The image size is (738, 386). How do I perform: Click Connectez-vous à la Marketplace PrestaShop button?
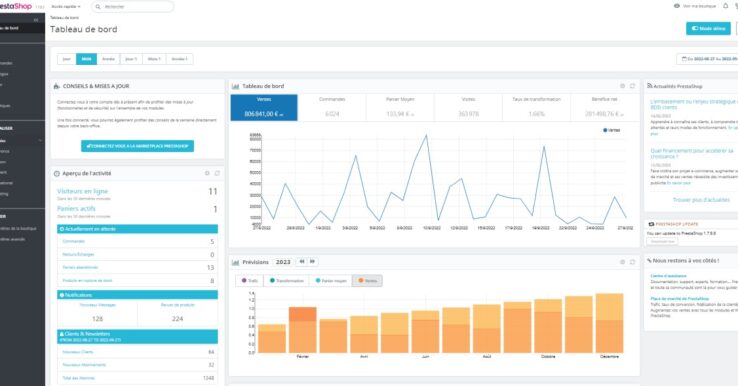pyautogui.click(x=137, y=146)
